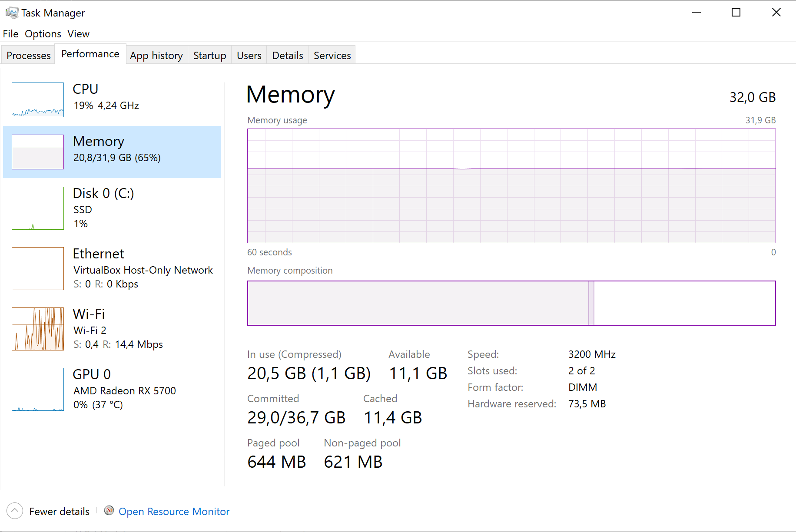Click the GPU 0 usage mini graph
Image resolution: width=796 pixels, height=532 pixels.
coord(38,389)
